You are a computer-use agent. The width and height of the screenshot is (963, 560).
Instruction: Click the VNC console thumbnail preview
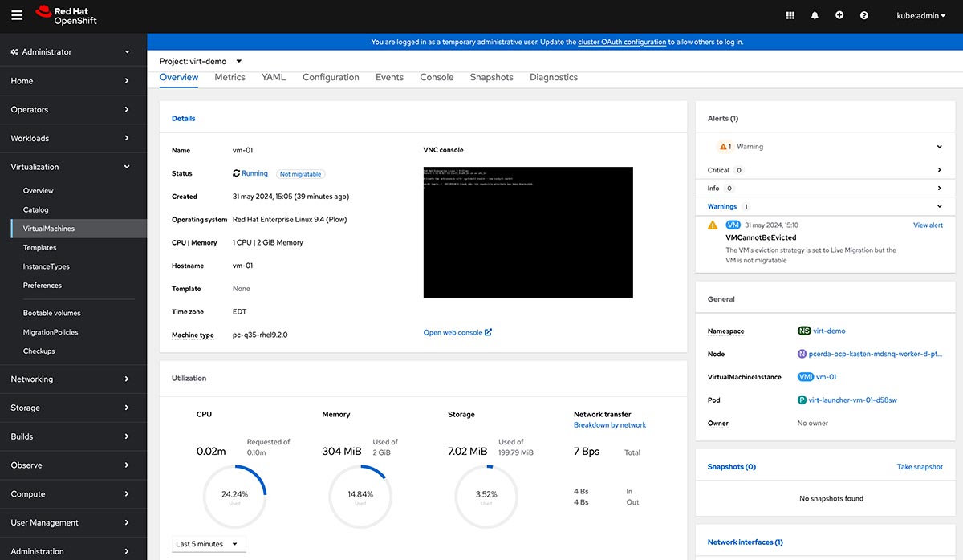[x=527, y=232]
